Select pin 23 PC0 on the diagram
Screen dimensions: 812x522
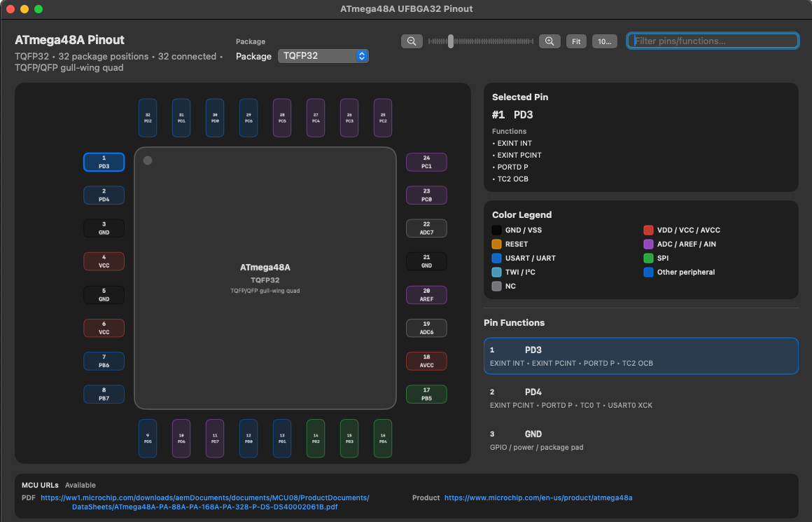coord(427,195)
